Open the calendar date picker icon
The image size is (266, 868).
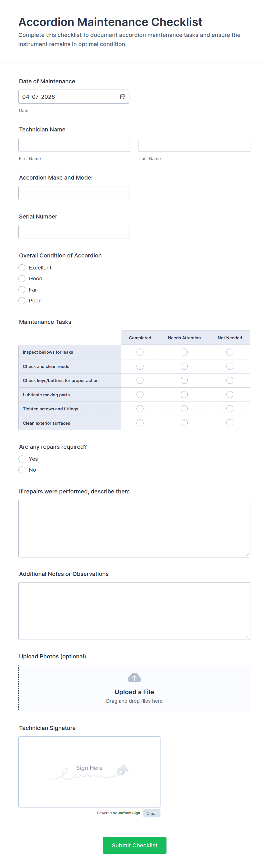[123, 97]
